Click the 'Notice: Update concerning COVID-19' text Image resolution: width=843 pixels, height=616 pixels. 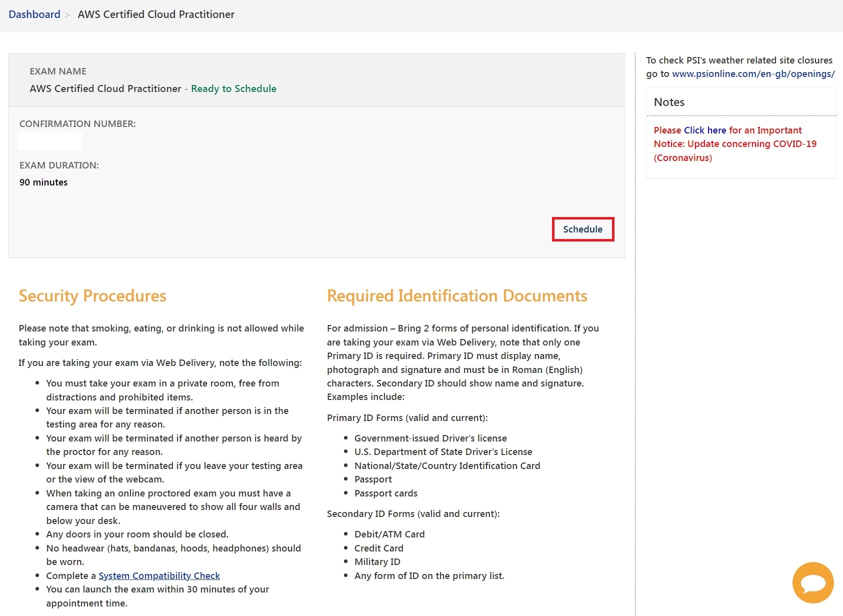tap(735, 143)
